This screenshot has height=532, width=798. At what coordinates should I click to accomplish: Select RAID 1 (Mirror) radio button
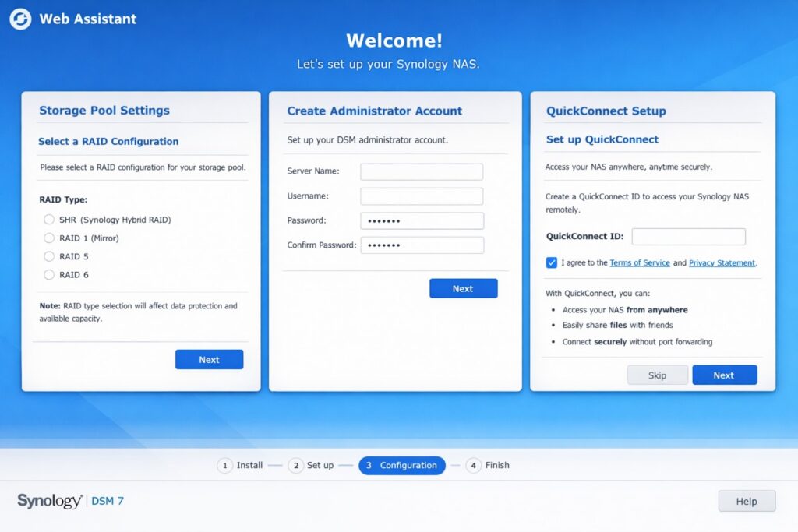coord(49,238)
